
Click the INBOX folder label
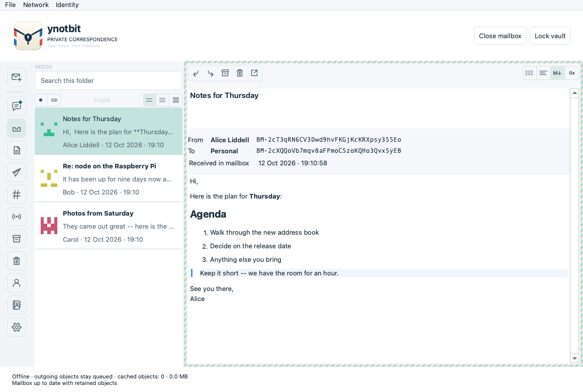[44, 67]
